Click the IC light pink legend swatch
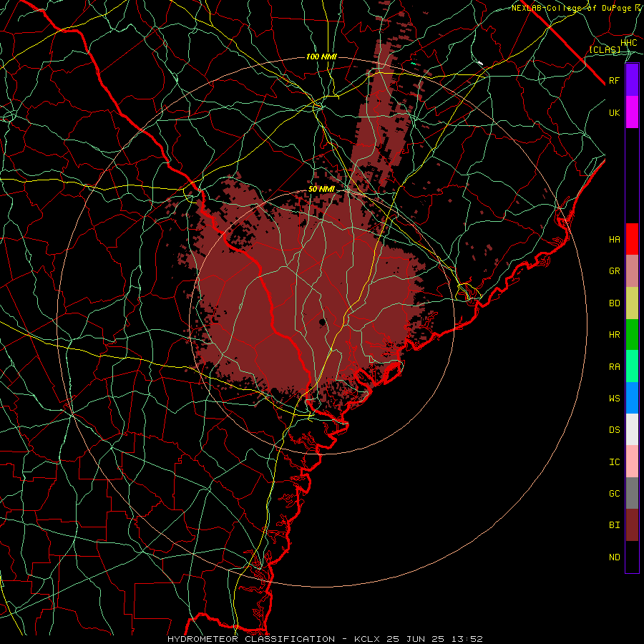The width and height of the screenshot is (644, 644). [632, 462]
